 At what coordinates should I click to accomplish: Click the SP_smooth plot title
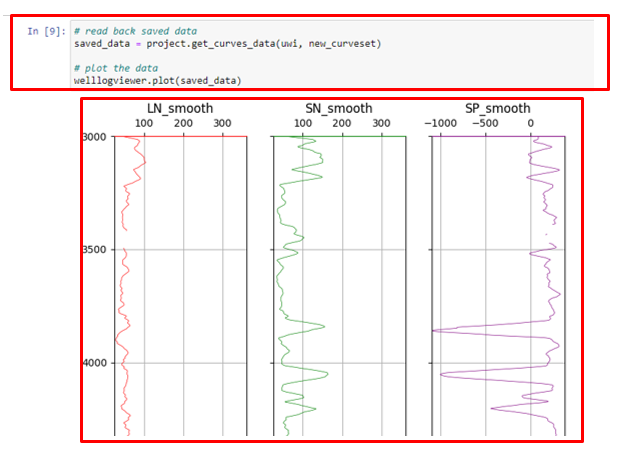point(497,108)
